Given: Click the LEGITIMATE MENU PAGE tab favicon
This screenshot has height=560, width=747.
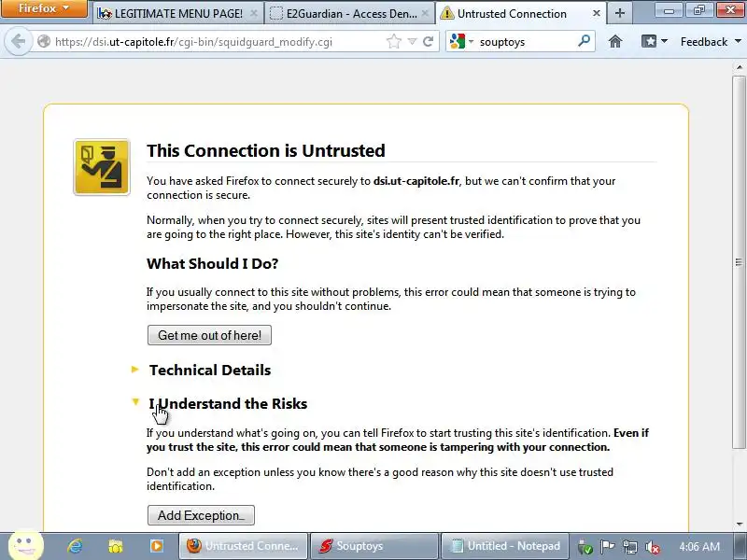Looking at the screenshot, I should coord(105,13).
